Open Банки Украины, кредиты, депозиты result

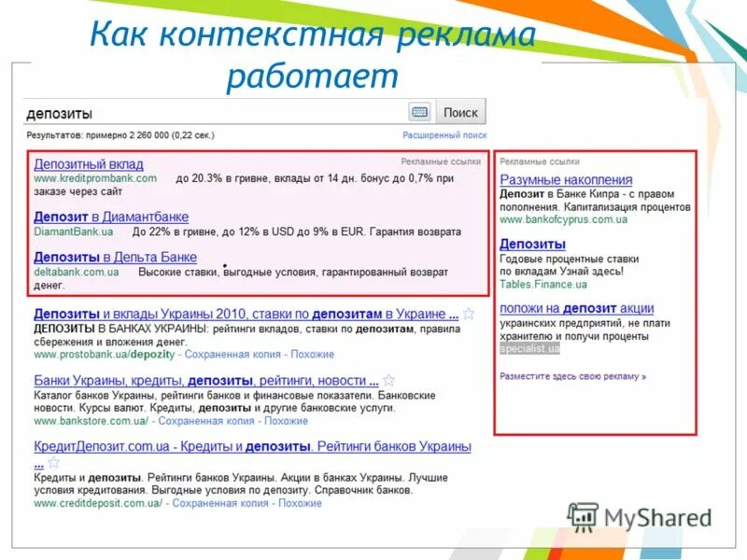click(x=206, y=381)
